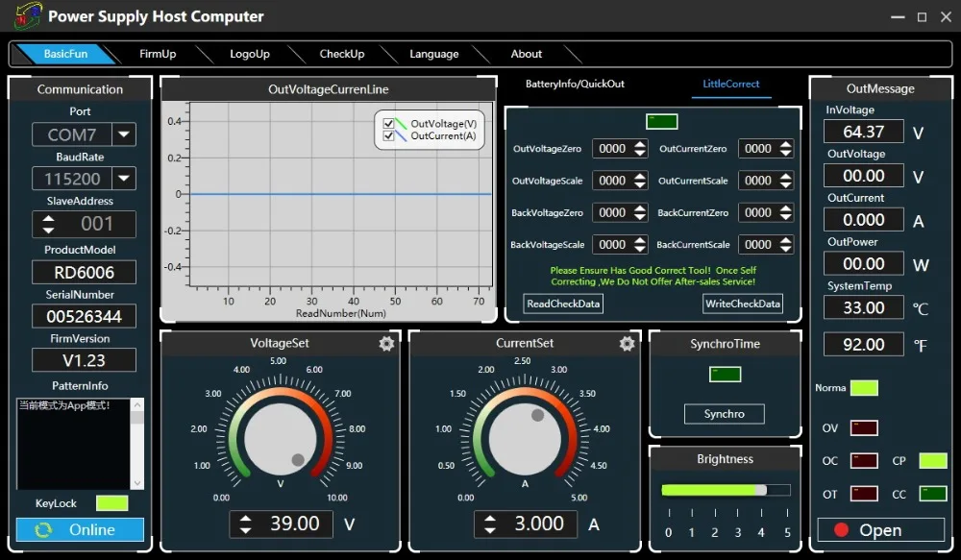
Task: Click the 39.00 voltage value field
Action: click(295, 523)
